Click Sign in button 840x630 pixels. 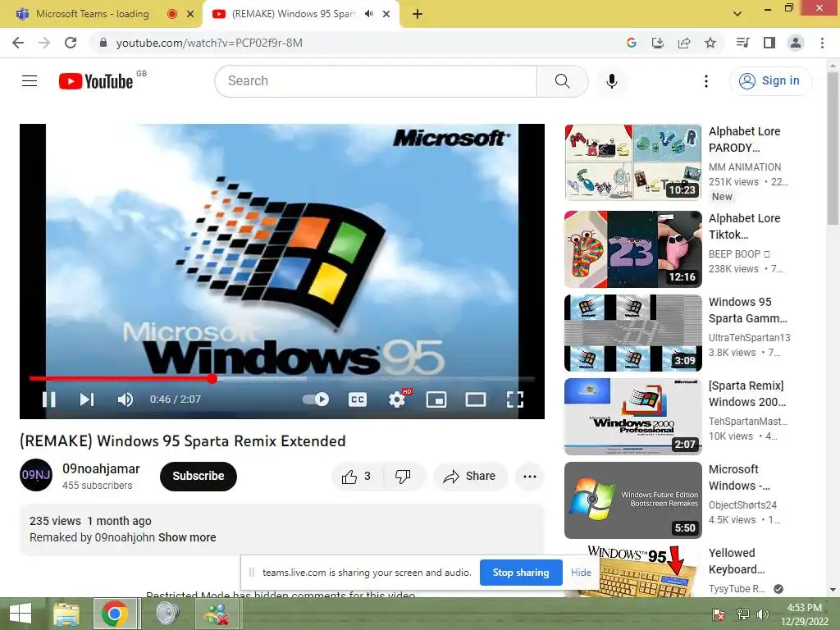point(770,81)
